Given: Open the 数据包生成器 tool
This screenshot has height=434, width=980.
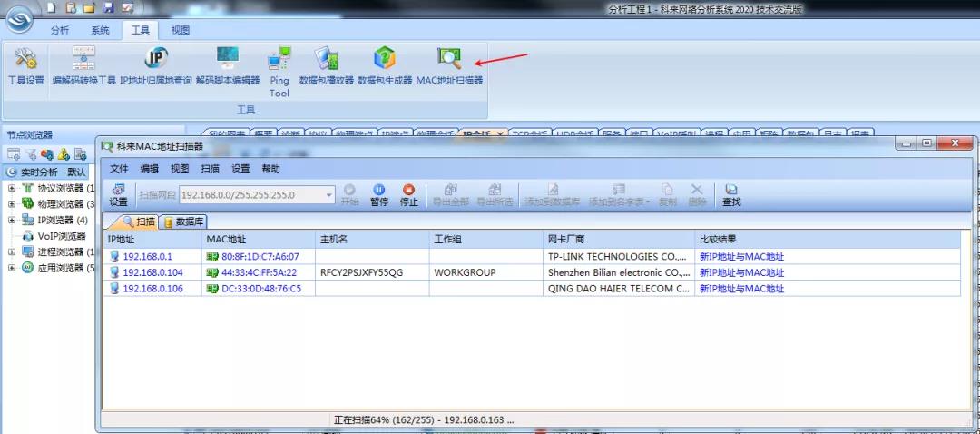Looking at the screenshot, I should (x=385, y=66).
